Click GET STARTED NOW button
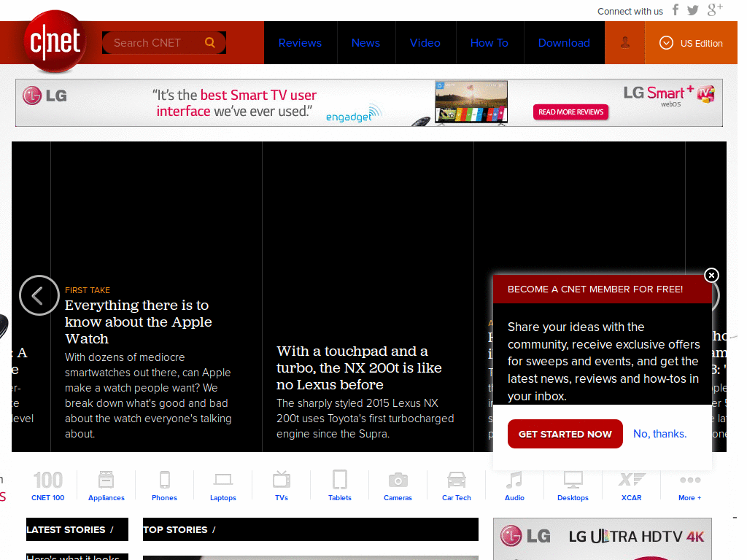The image size is (747, 560). [565, 434]
